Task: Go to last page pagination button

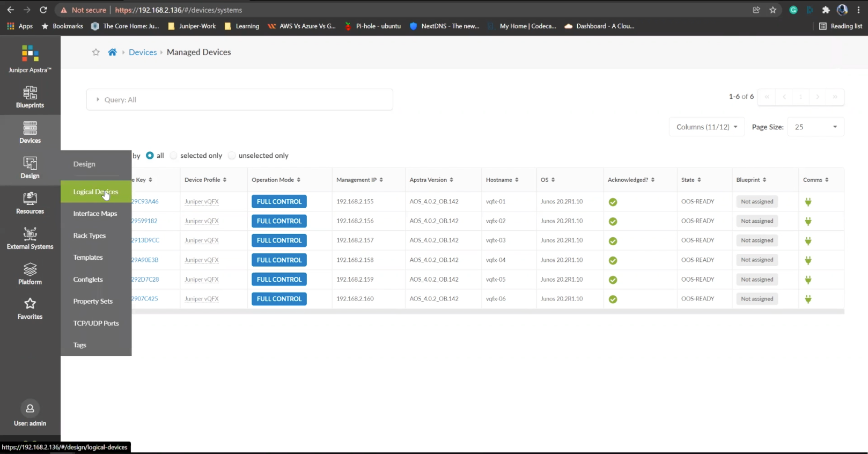Action: [835, 97]
